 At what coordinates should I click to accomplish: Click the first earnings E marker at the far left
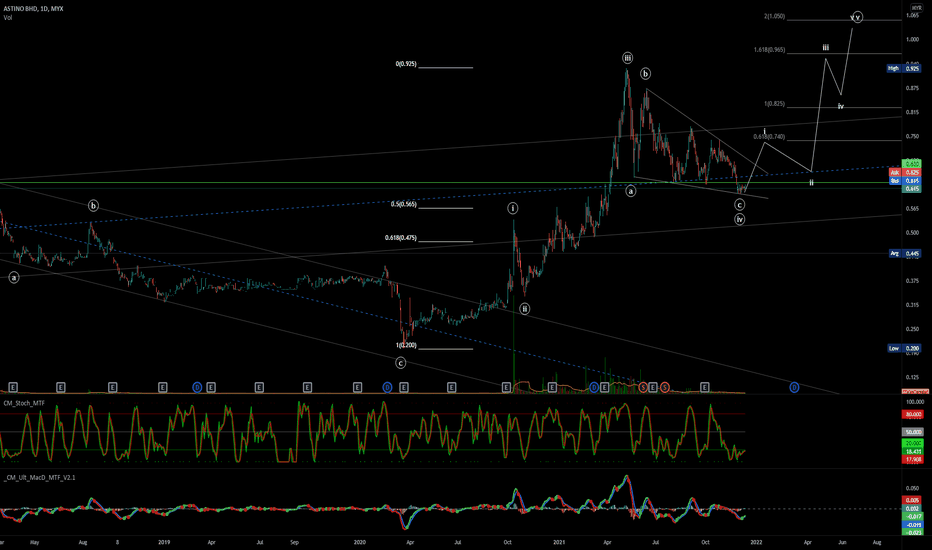(12, 387)
